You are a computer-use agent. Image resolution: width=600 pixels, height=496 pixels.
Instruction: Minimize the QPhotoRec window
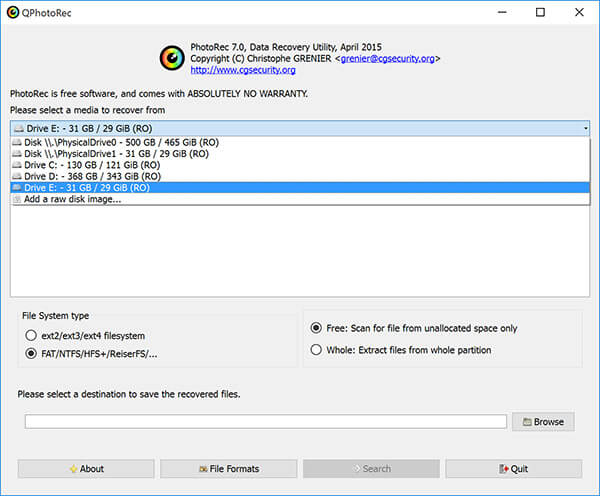point(502,12)
